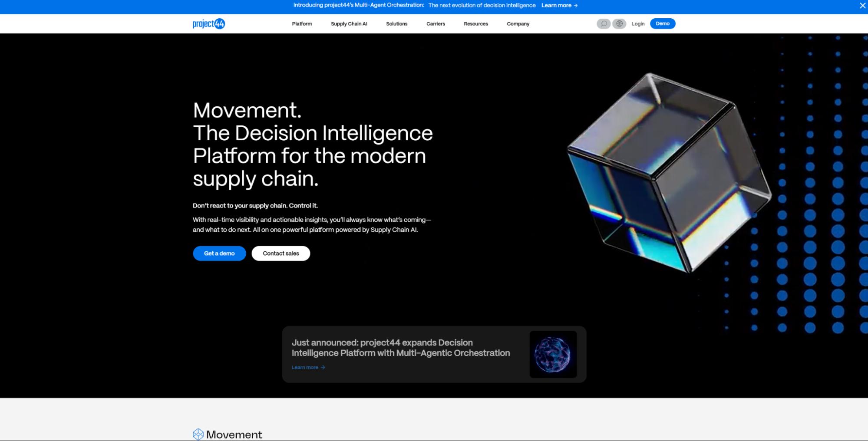The height and width of the screenshot is (441, 868).
Task: Click the globe language selector icon
Action: [619, 23]
